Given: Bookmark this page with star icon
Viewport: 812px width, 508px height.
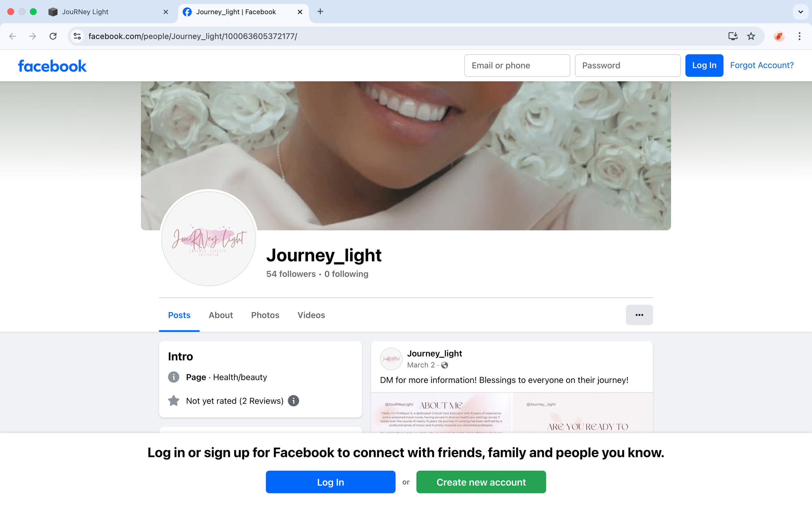Looking at the screenshot, I should click(751, 36).
